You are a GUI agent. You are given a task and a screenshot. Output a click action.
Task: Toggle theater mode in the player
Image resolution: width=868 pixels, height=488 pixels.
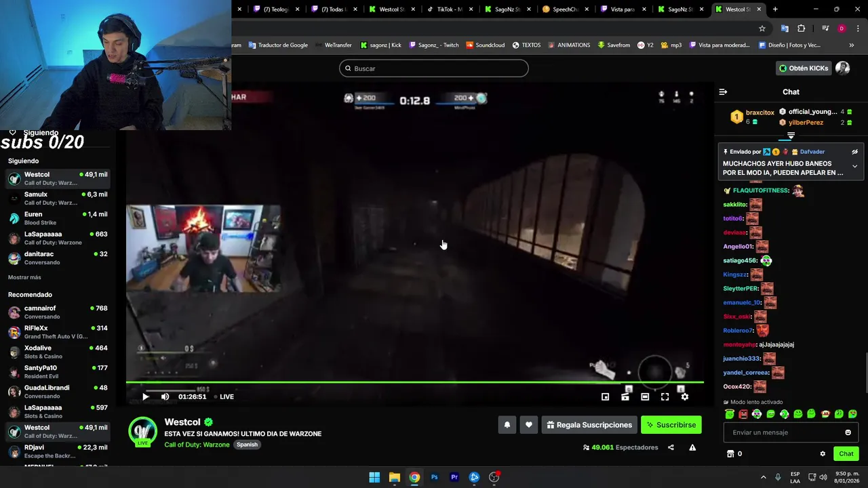[645, 396]
